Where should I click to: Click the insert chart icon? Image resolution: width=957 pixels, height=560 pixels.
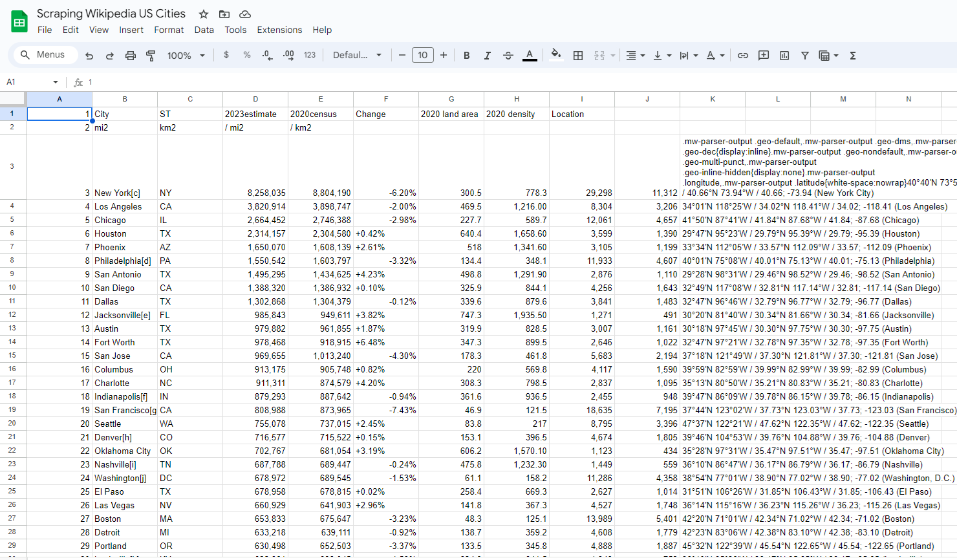(x=784, y=56)
